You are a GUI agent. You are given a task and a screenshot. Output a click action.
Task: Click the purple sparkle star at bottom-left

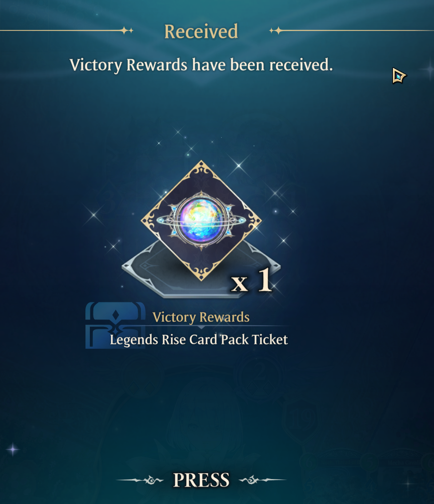(13, 449)
